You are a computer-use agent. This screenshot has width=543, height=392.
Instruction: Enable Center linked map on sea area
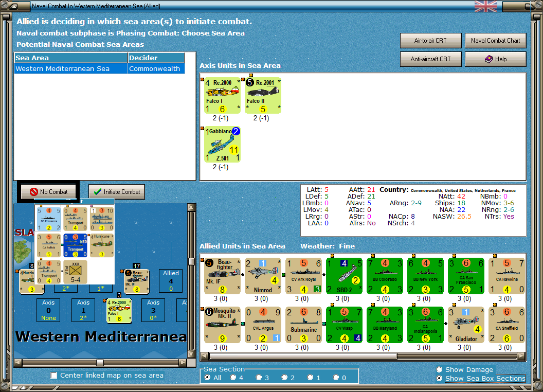(53, 376)
